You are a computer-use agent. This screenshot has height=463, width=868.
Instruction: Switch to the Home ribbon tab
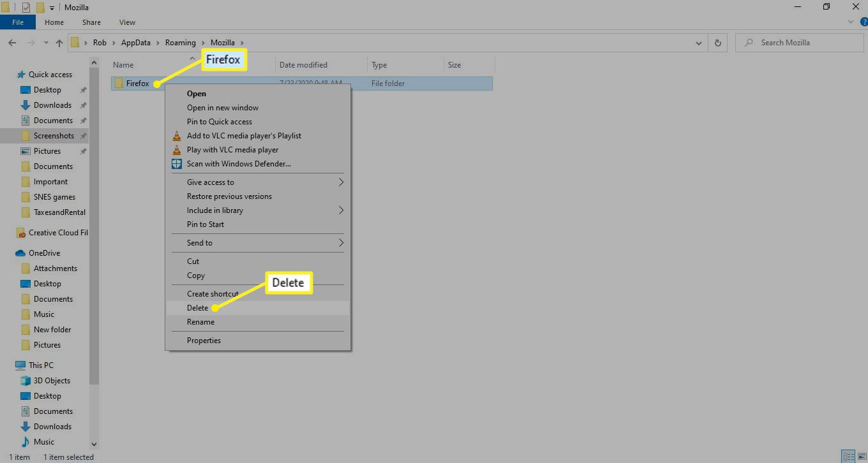click(54, 22)
